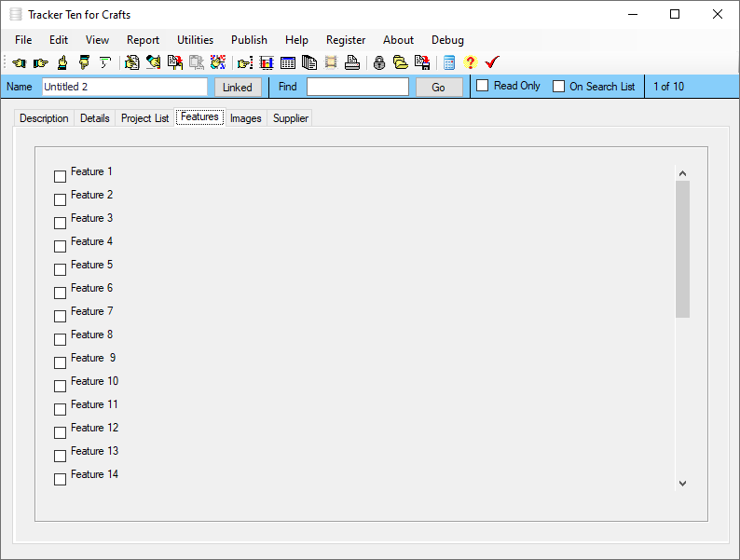Click the greyed-out paste record icon

(197, 62)
